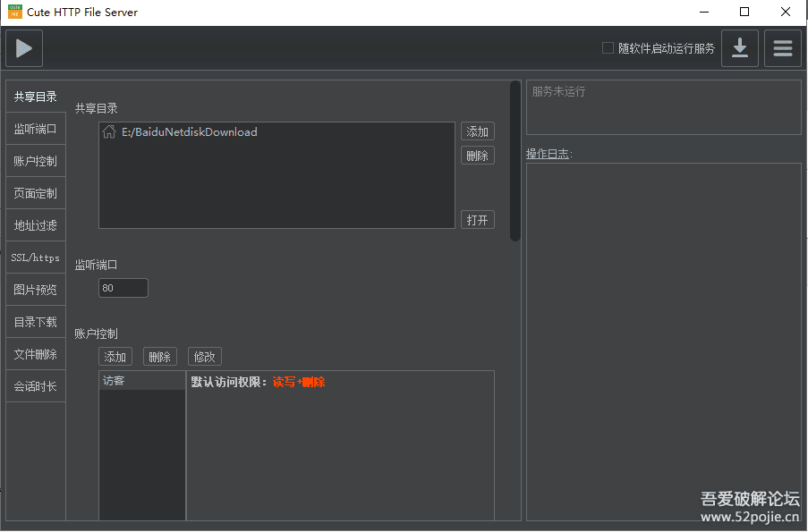Show the 图片预览 tab

[36, 290]
